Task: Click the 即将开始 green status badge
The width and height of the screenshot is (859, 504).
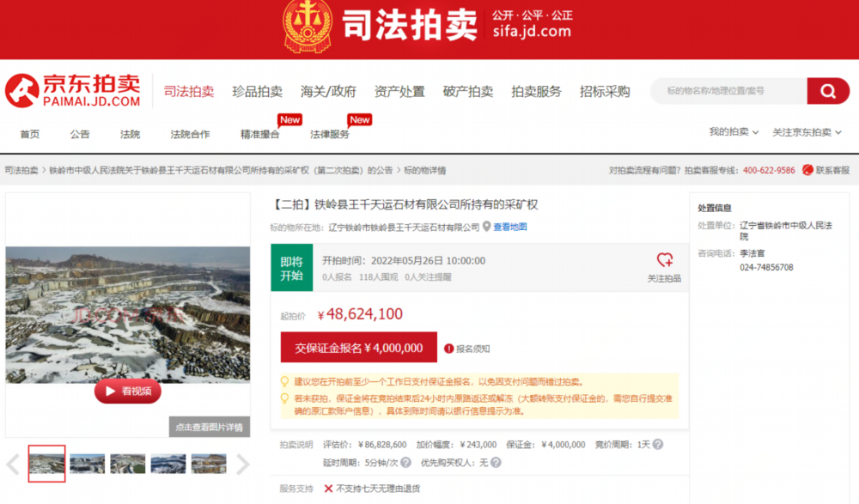Action: click(x=291, y=267)
